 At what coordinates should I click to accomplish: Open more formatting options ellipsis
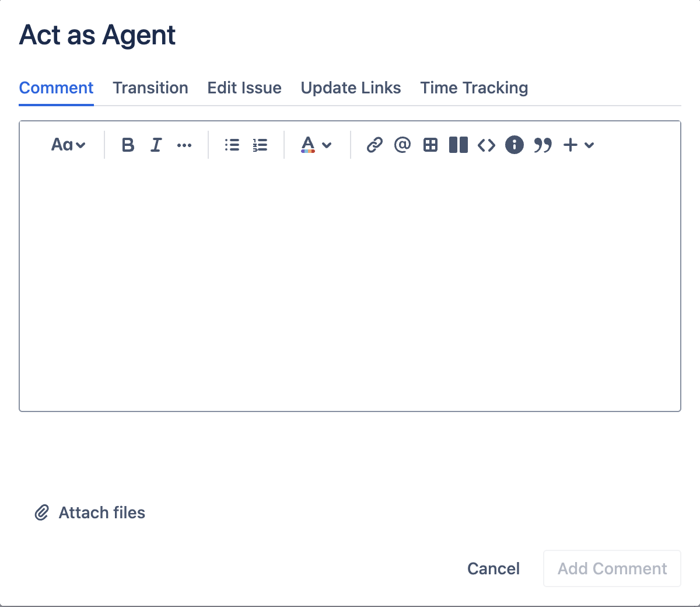pyautogui.click(x=184, y=145)
